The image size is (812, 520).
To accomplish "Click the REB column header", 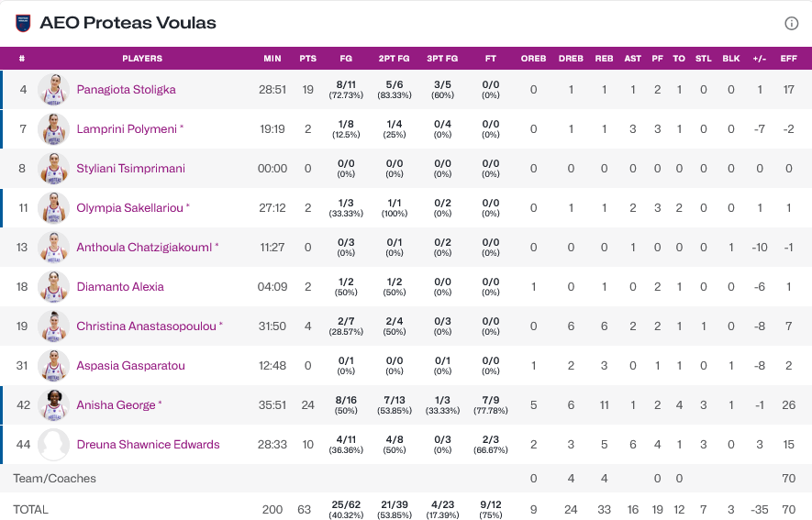I will pyautogui.click(x=604, y=59).
